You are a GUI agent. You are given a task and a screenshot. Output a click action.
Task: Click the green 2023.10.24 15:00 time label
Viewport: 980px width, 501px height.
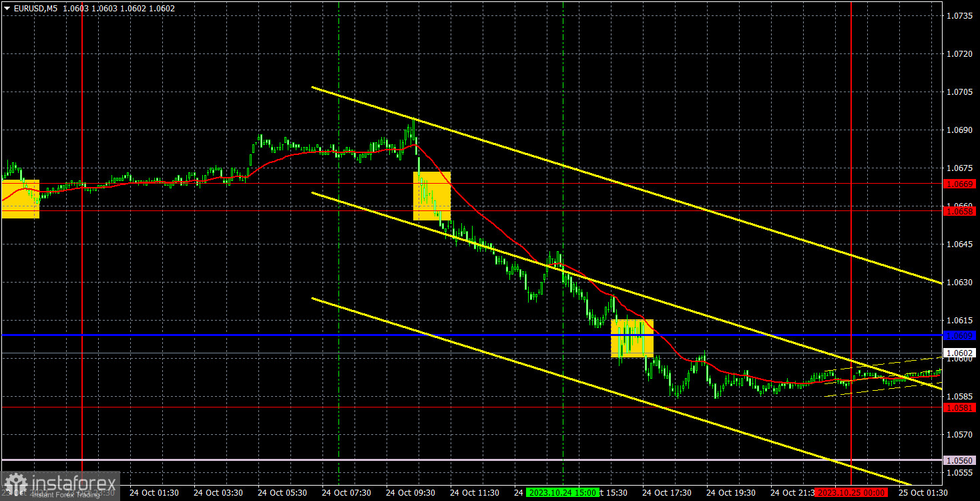pyautogui.click(x=562, y=492)
